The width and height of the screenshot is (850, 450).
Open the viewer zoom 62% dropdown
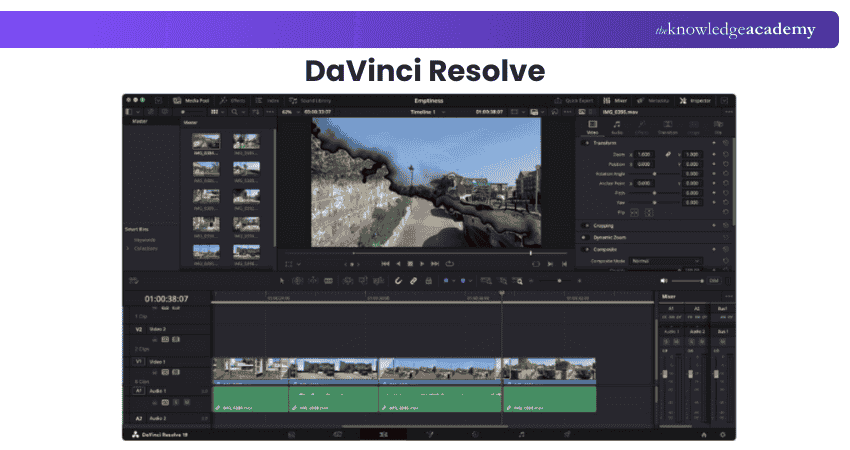(x=289, y=112)
